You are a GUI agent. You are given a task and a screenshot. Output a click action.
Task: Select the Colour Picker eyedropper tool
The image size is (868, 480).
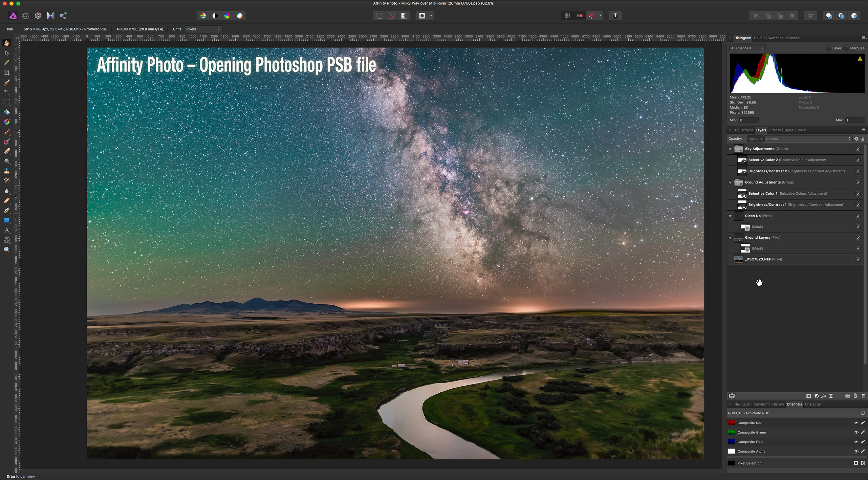(6, 63)
